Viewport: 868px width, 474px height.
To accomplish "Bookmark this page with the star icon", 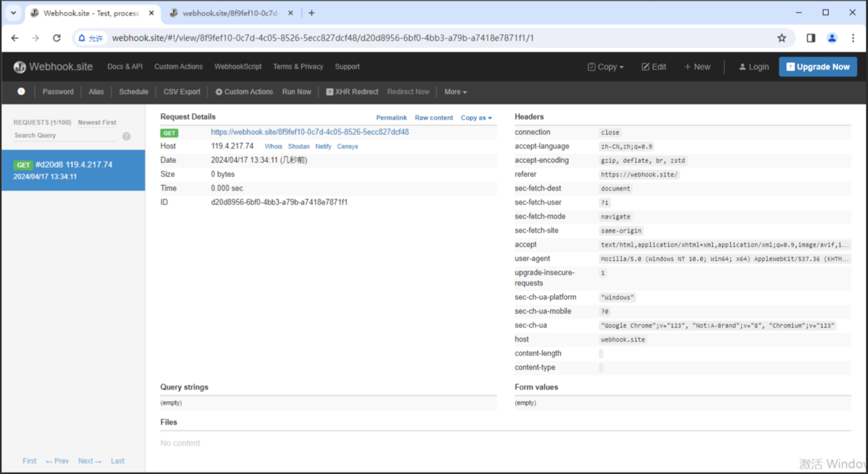I will pos(781,38).
